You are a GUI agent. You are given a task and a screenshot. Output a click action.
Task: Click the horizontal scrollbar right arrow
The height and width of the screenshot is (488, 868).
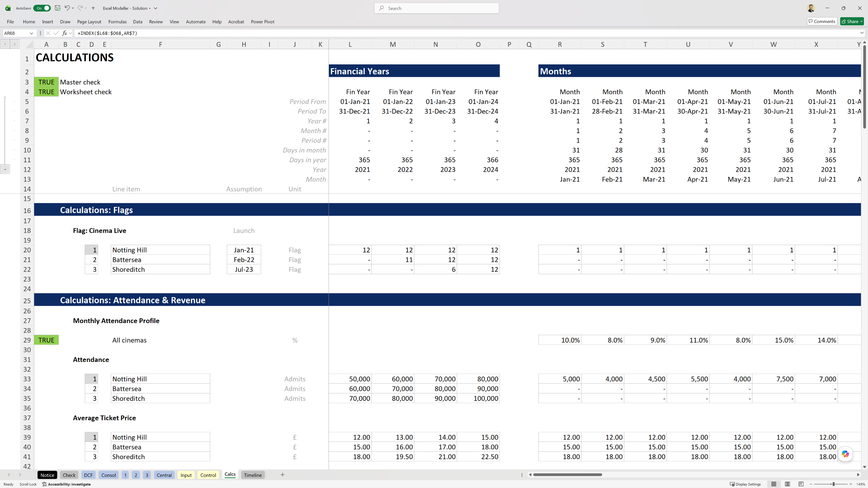(858, 475)
